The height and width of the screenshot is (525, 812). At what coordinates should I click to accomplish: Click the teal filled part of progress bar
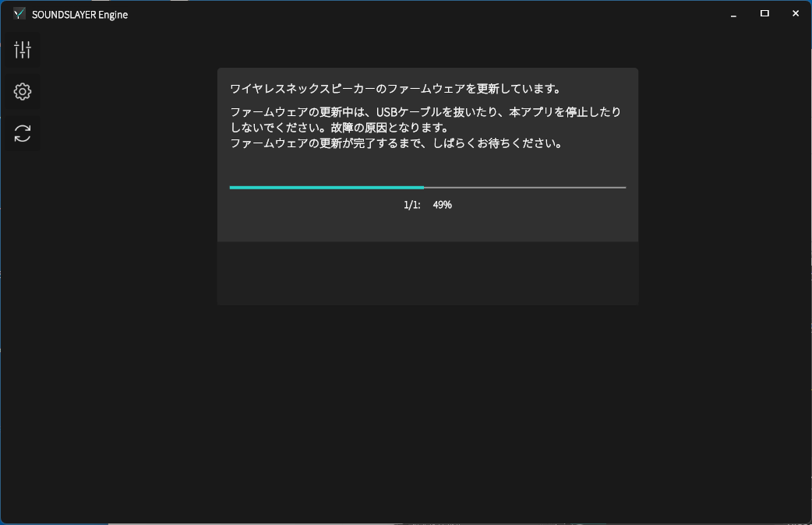tap(326, 188)
